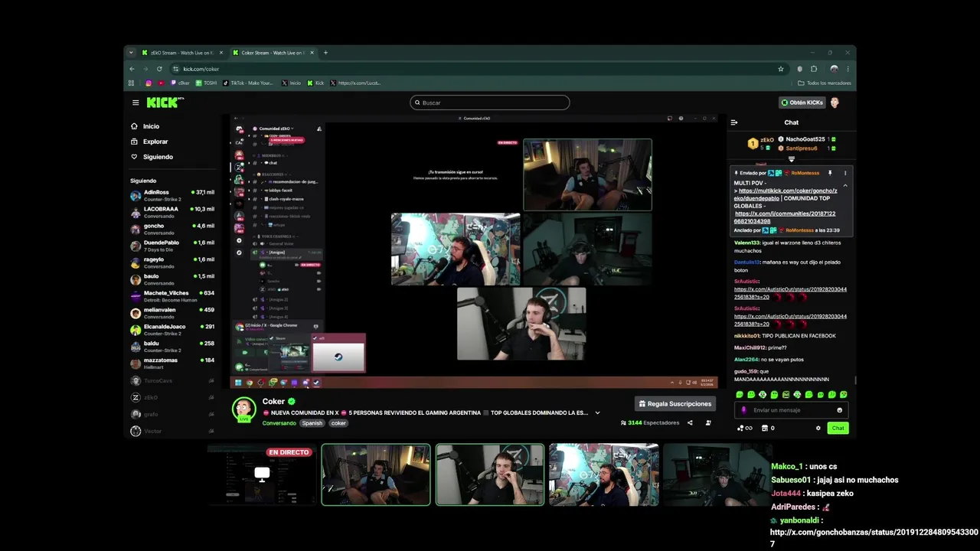980x551 pixels.
Task: Open the Instagram bookmark
Action: pyautogui.click(x=149, y=83)
